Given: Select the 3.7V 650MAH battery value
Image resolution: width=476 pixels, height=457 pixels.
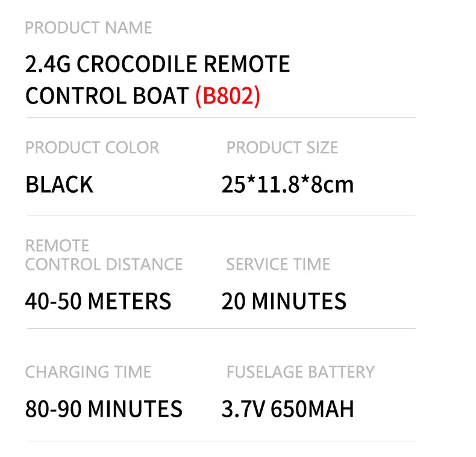Looking at the screenshot, I should (287, 409).
